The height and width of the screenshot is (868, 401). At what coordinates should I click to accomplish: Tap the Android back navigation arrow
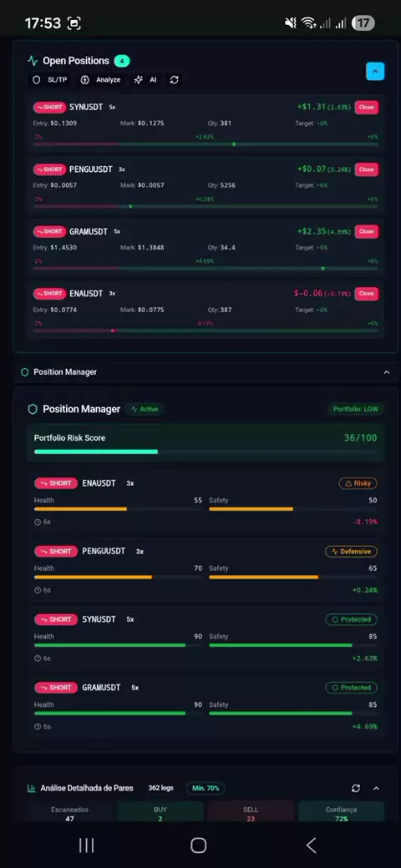pos(312,845)
